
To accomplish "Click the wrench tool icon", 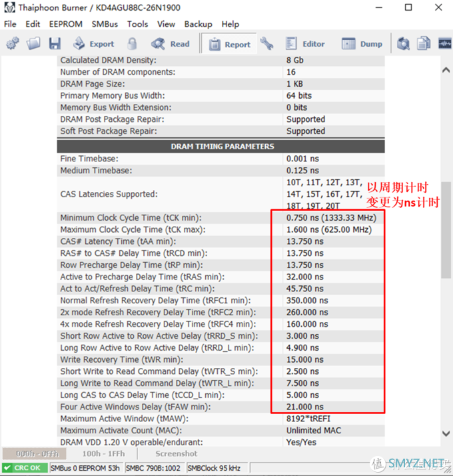I will tap(266, 44).
